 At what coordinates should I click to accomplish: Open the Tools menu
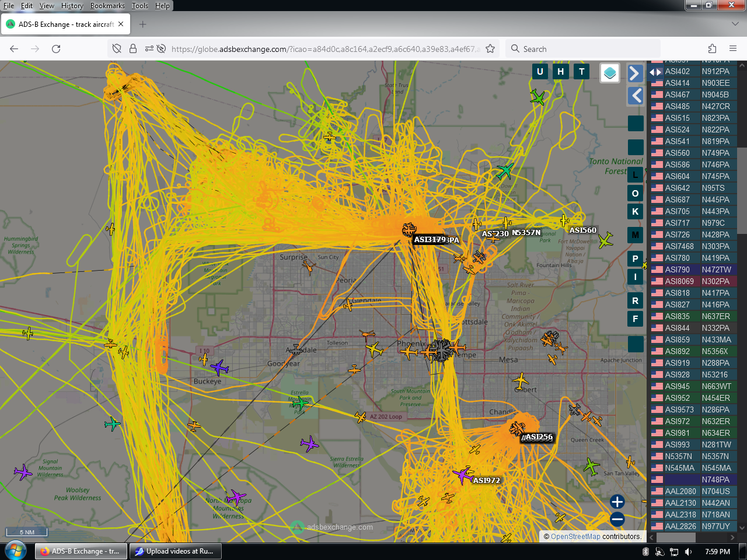(x=139, y=6)
